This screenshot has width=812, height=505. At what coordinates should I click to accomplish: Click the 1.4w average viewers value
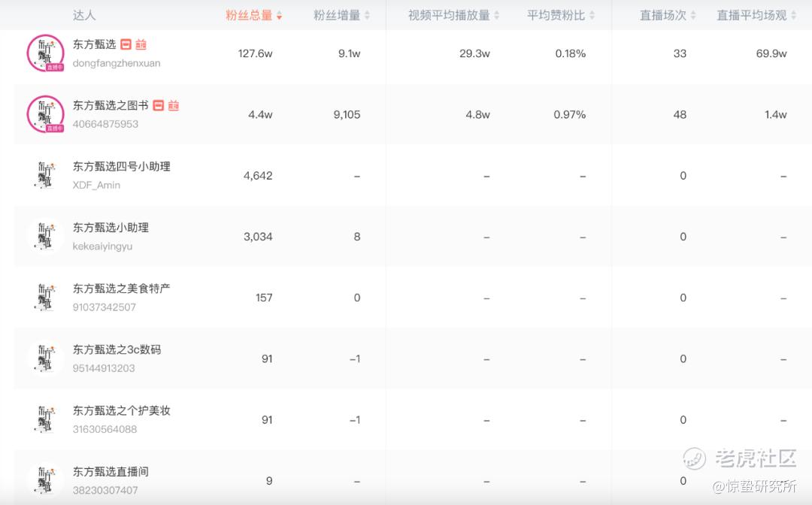pos(776,114)
